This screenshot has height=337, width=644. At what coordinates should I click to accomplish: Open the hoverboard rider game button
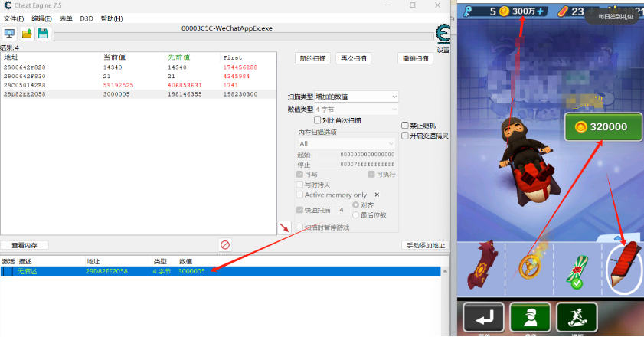pyautogui.click(x=577, y=317)
